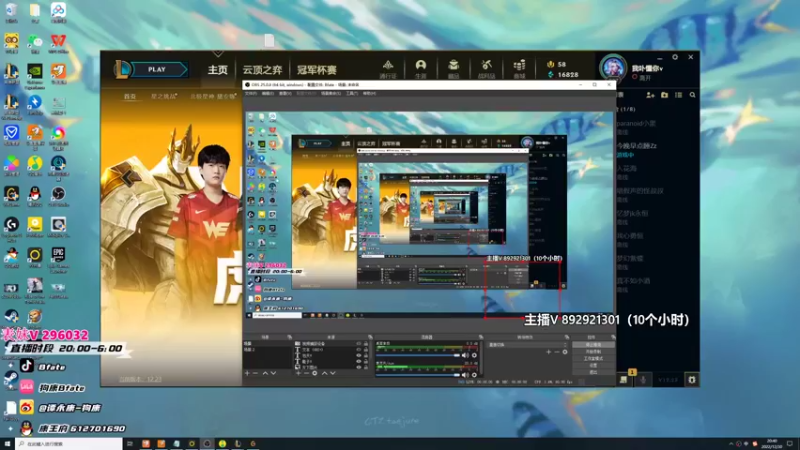Mute the mic audio in OBS mixer
The width and height of the screenshot is (800, 450).
465,375
